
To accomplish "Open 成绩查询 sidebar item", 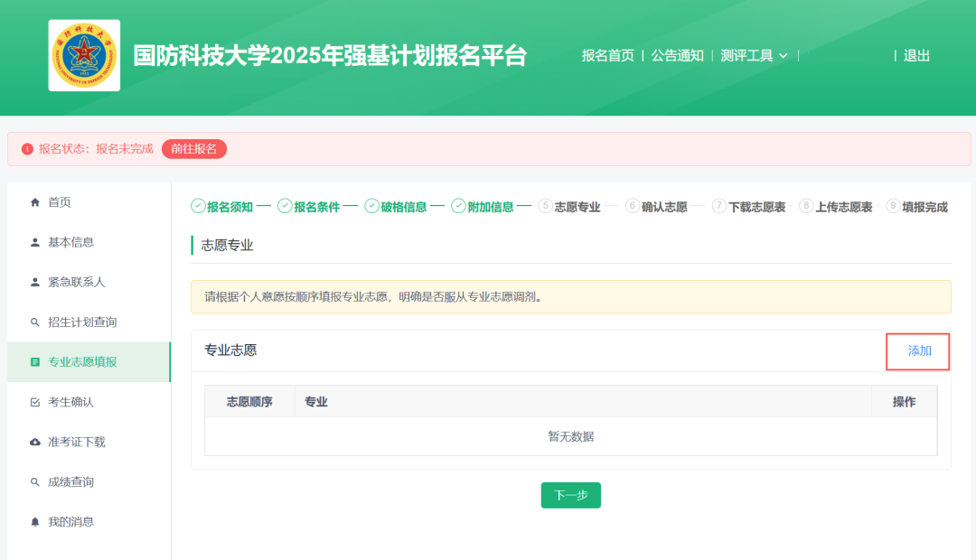I will pos(89,481).
